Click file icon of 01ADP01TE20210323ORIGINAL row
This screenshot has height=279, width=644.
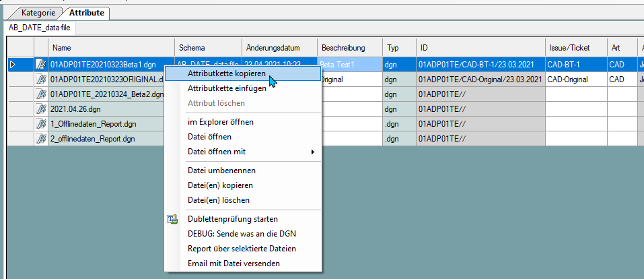pyautogui.click(x=41, y=80)
